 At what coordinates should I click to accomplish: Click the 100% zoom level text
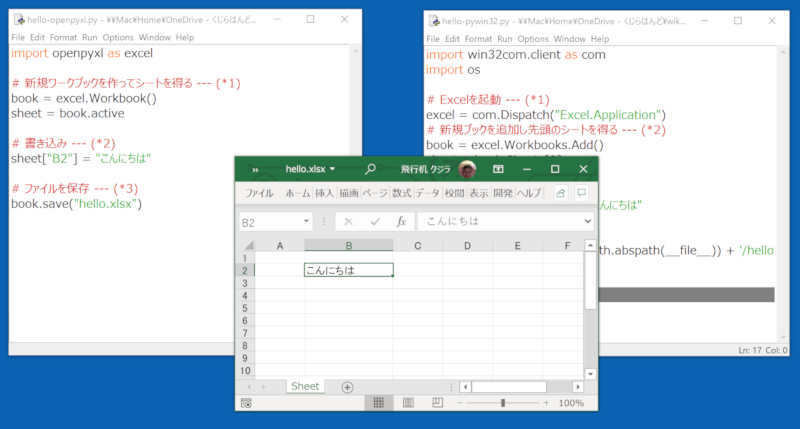pos(571,403)
